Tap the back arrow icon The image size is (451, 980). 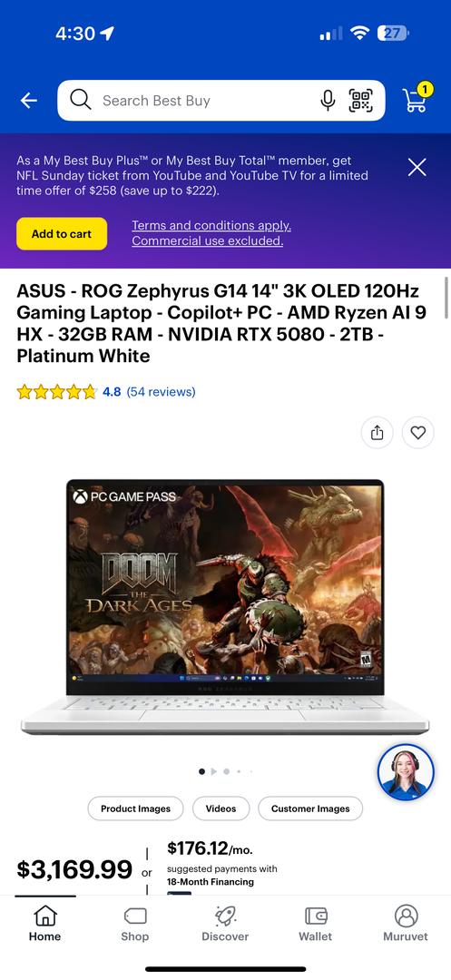point(29,101)
